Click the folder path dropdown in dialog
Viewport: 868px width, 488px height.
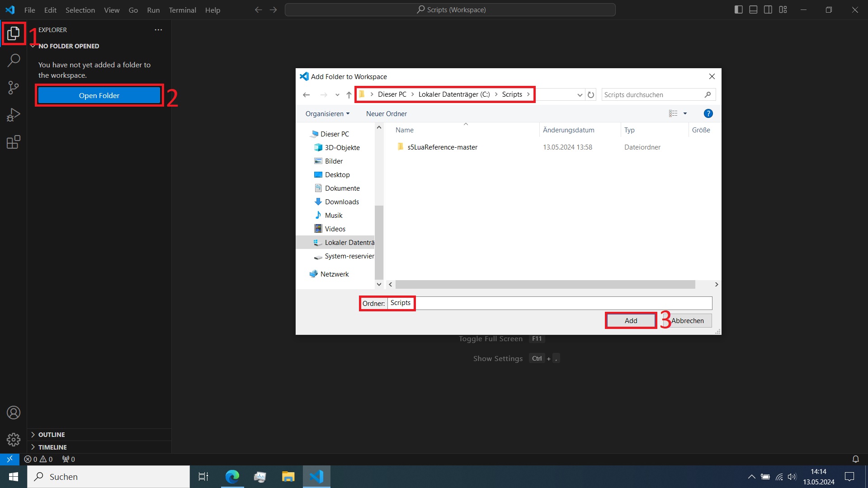578,94
